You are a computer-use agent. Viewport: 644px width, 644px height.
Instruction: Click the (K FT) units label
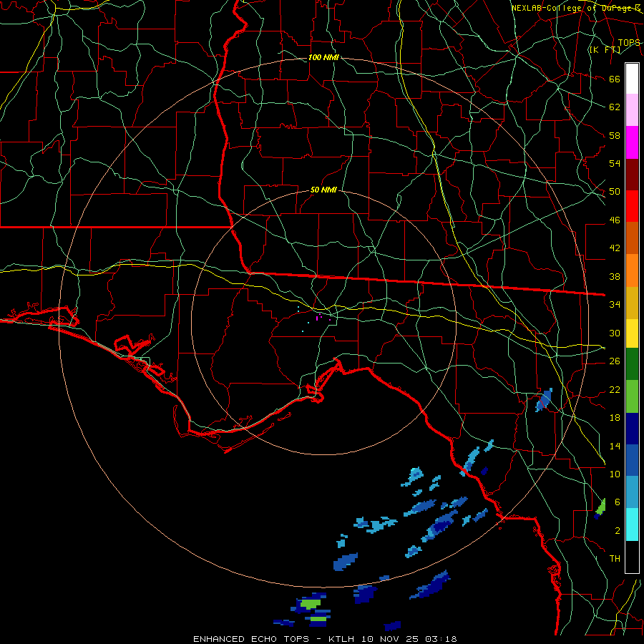coord(605,50)
